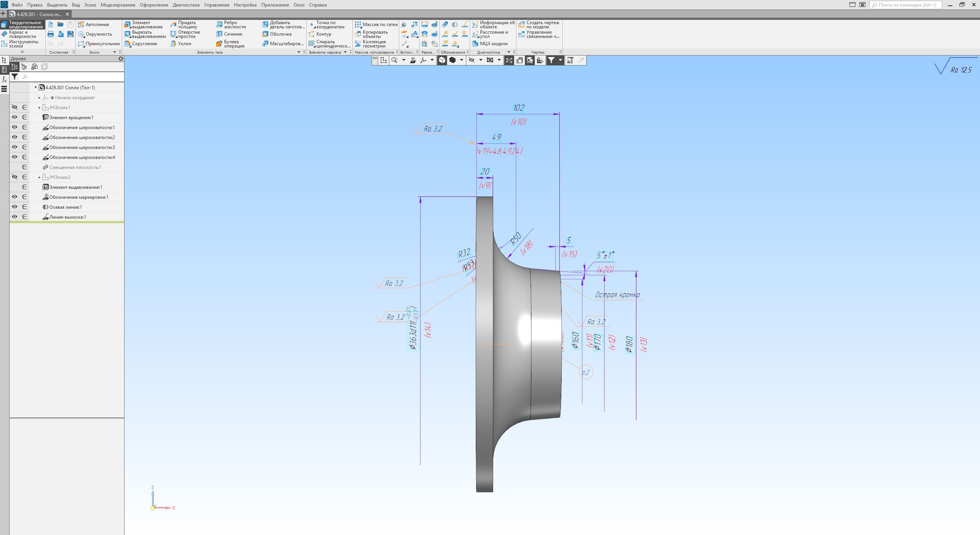This screenshot has height=535, width=980.
Task: Toggle visibility of Осевая линия:1
Action: coord(15,207)
